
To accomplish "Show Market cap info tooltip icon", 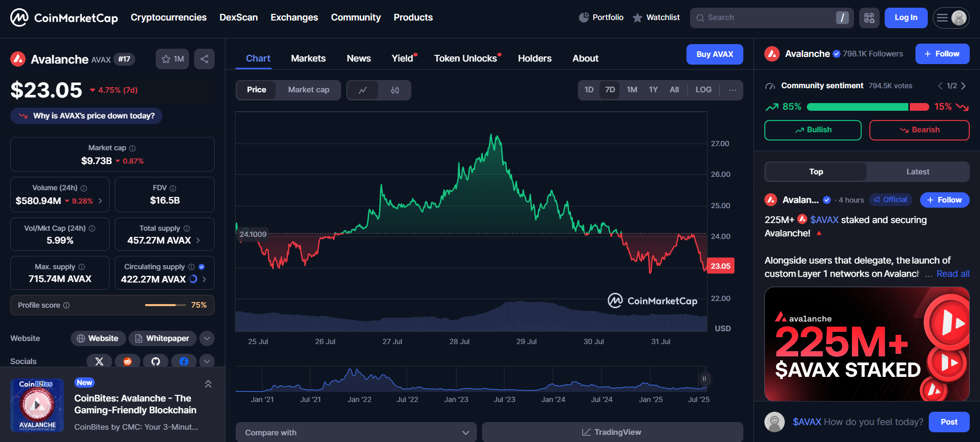I will [x=133, y=148].
